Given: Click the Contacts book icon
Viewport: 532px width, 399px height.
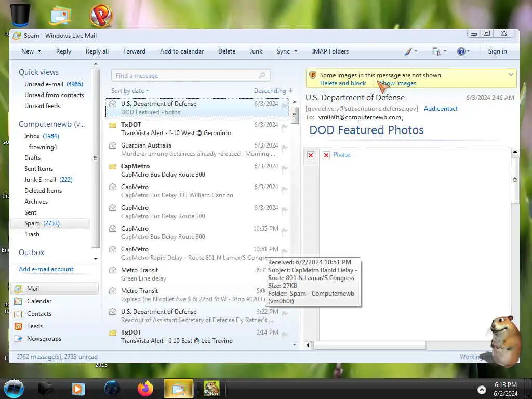Looking at the screenshot, I should [18, 314].
